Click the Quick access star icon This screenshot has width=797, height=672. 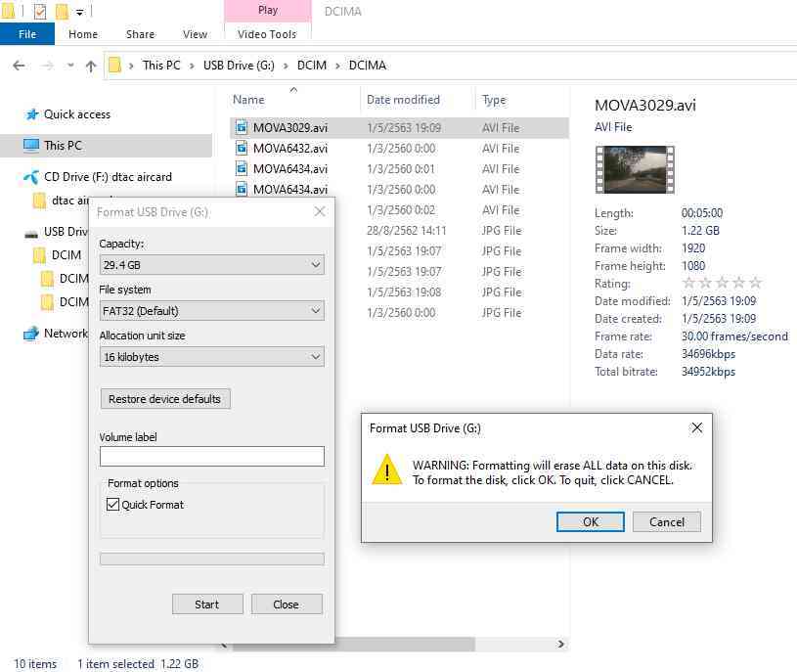tap(31, 114)
